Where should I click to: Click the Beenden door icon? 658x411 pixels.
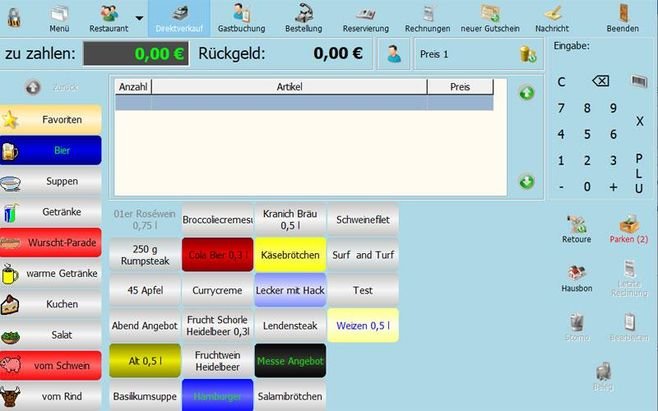click(623, 13)
